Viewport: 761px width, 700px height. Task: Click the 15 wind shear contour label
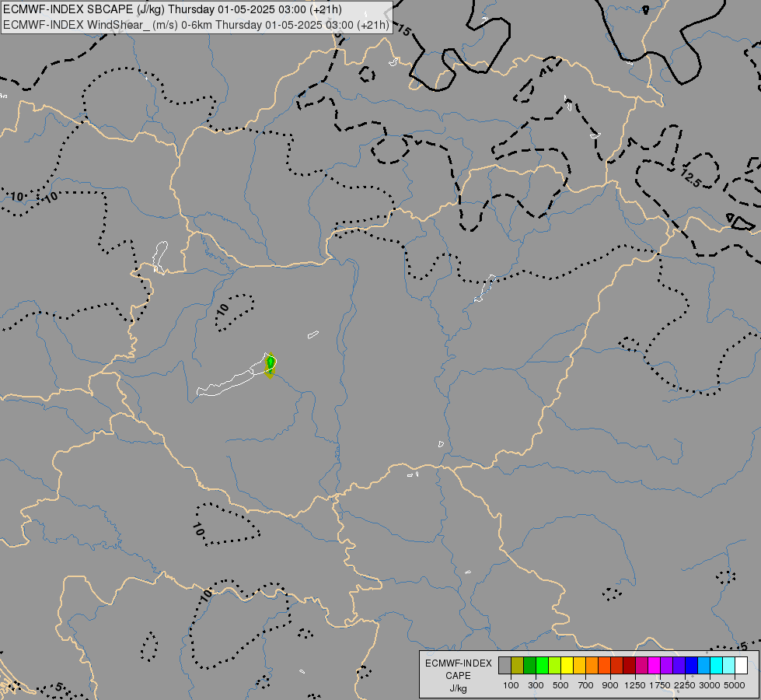pos(403,30)
